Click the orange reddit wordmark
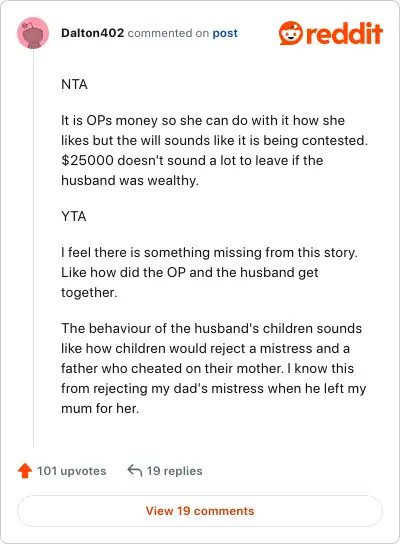Image resolution: width=400 pixels, height=544 pixels. 344,34
